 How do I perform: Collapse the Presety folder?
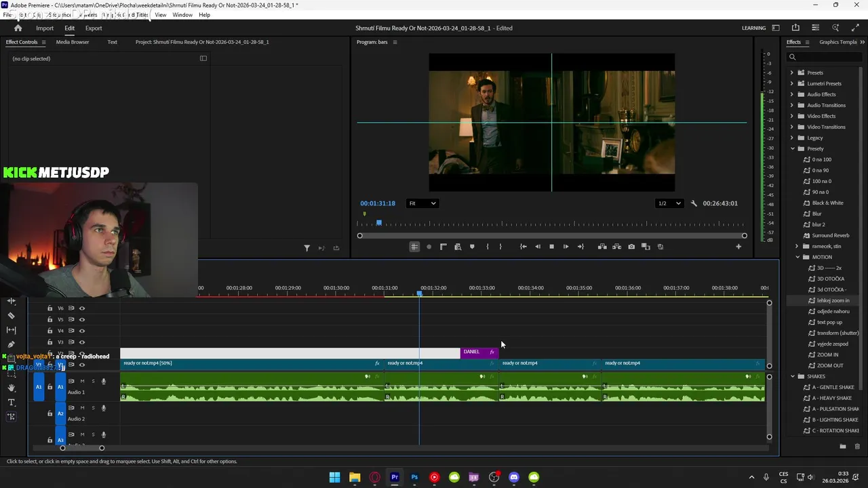click(792, 148)
